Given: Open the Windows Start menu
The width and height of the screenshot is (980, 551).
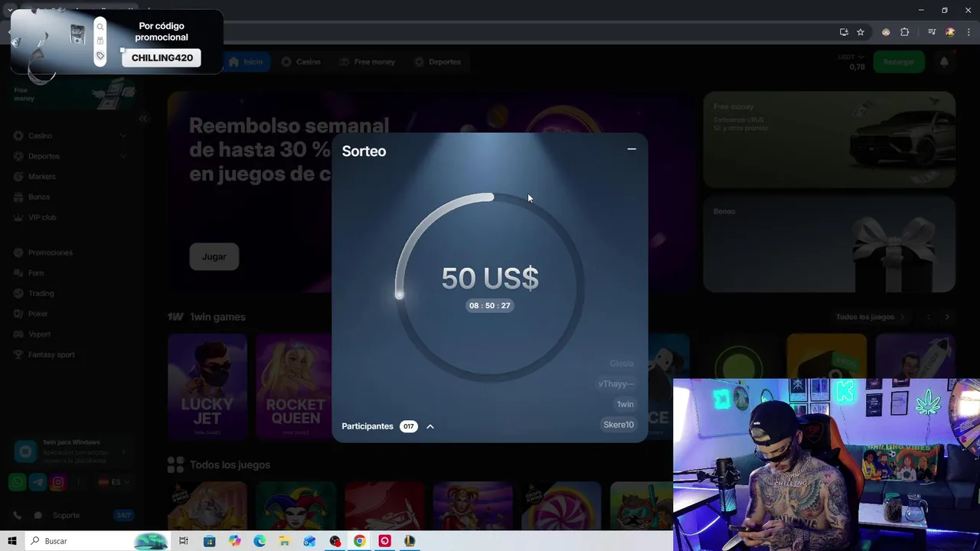Looking at the screenshot, I should tap(12, 541).
